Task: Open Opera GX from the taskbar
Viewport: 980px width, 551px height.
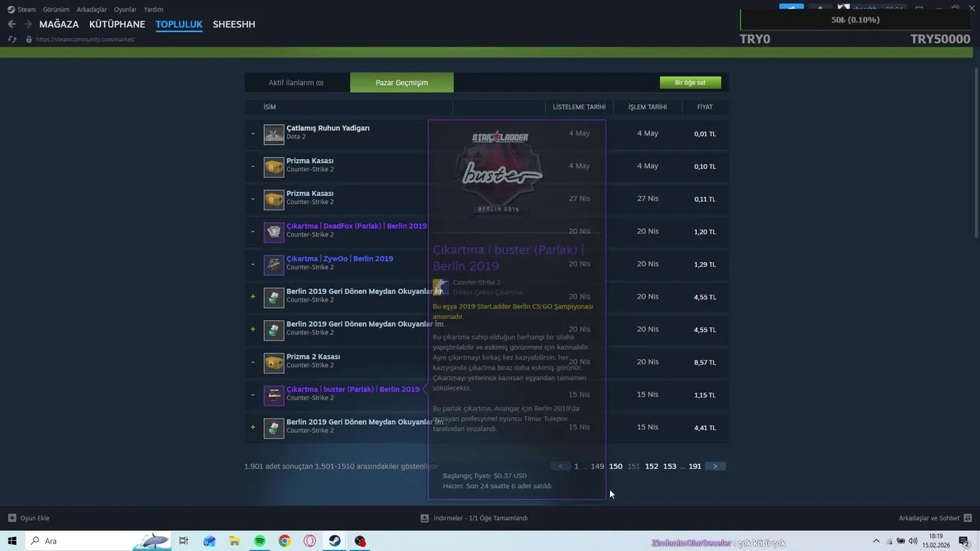Action: pos(310,541)
